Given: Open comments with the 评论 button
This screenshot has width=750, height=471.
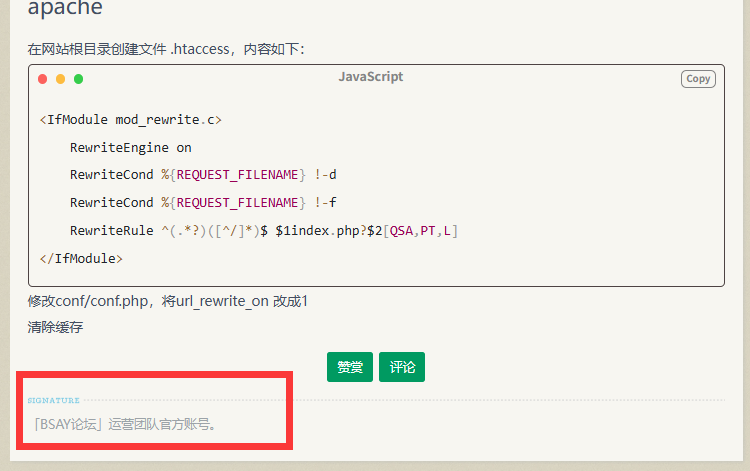Looking at the screenshot, I should point(402,367).
